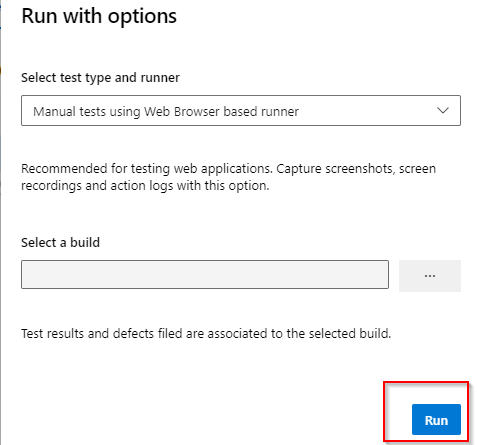Click the 'screen recordings and action logs' text line
This screenshot has width=477, height=445.
(x=145, y=186)
